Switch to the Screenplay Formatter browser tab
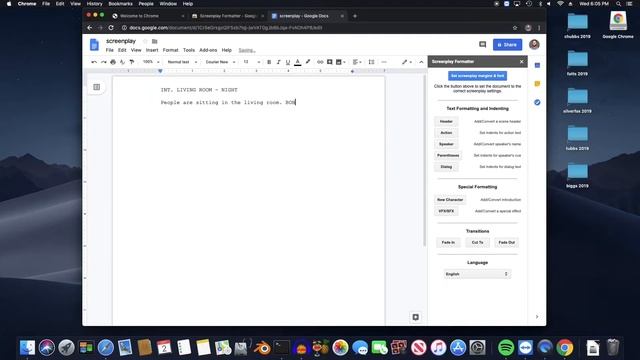 pos(227,16)
